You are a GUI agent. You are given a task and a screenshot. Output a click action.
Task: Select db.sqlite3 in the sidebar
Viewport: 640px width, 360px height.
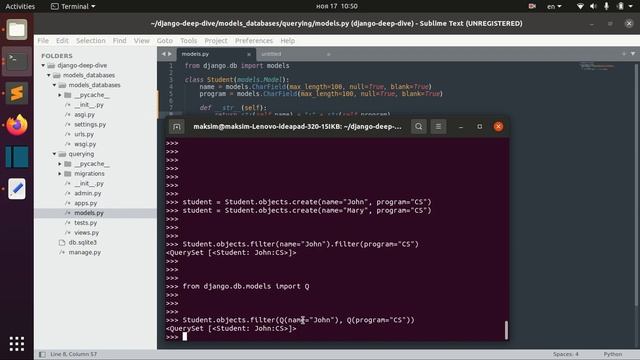pos(82,242)
